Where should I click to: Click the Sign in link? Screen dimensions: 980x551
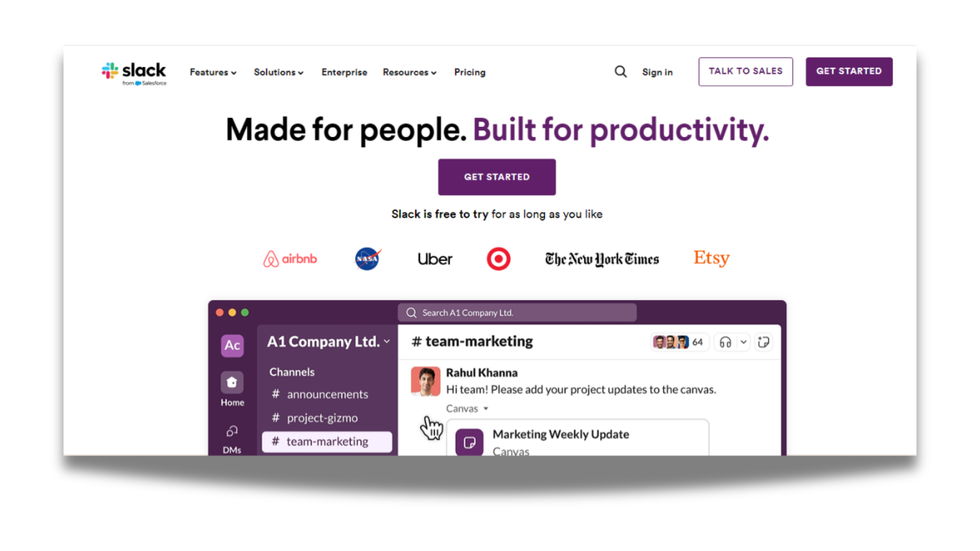click(x=656, y=71)
